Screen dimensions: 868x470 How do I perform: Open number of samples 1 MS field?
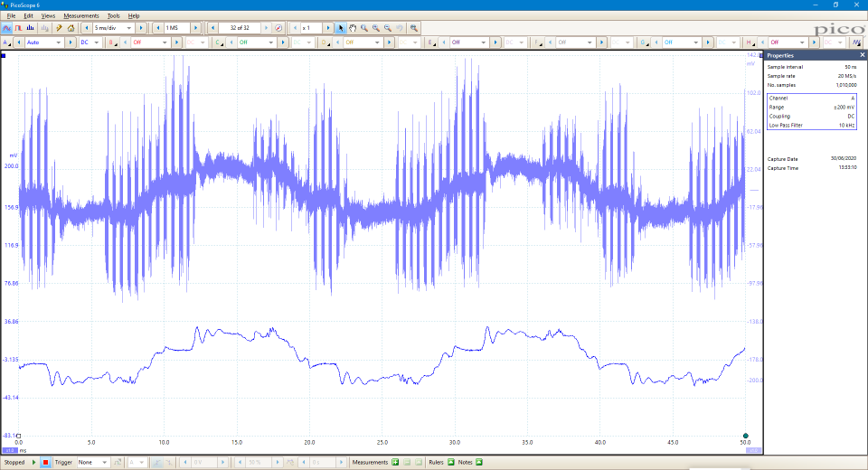pyautogui.click(x=177, y=28)
